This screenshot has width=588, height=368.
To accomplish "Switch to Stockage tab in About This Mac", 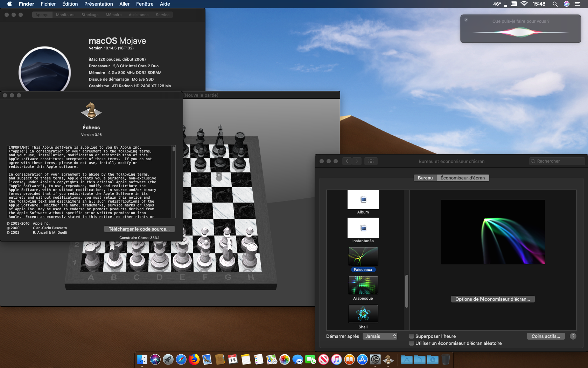I will point(90,15).
